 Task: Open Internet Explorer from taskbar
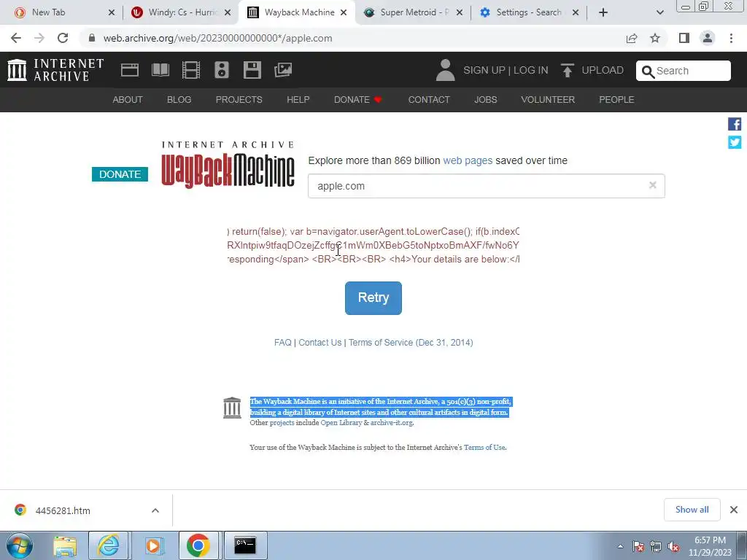coord(108,545)
